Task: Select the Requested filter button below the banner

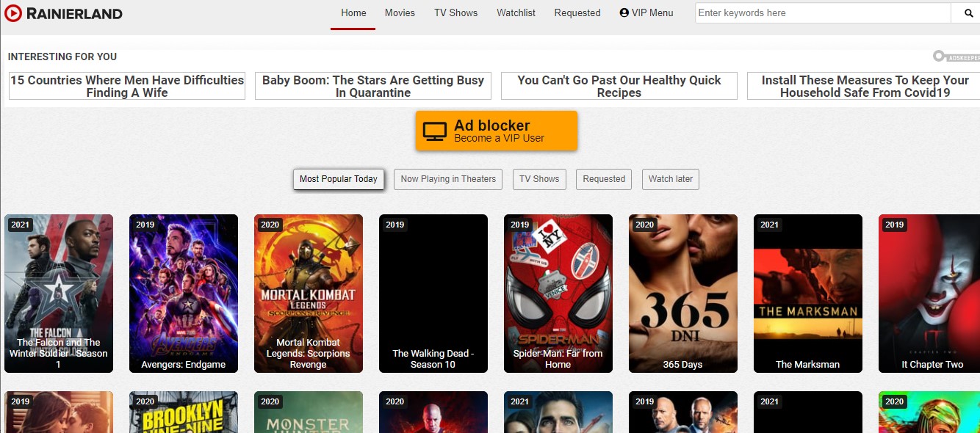Action: pos(604,179)
